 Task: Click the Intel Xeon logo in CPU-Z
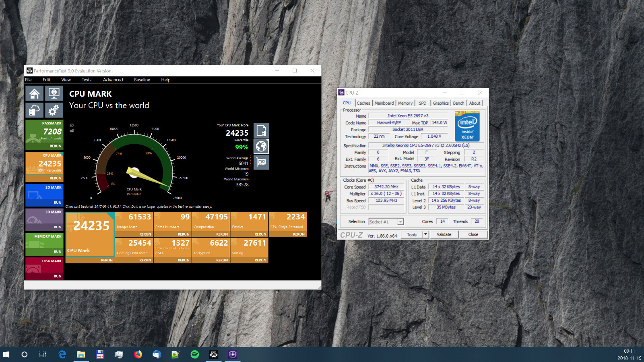467,126
